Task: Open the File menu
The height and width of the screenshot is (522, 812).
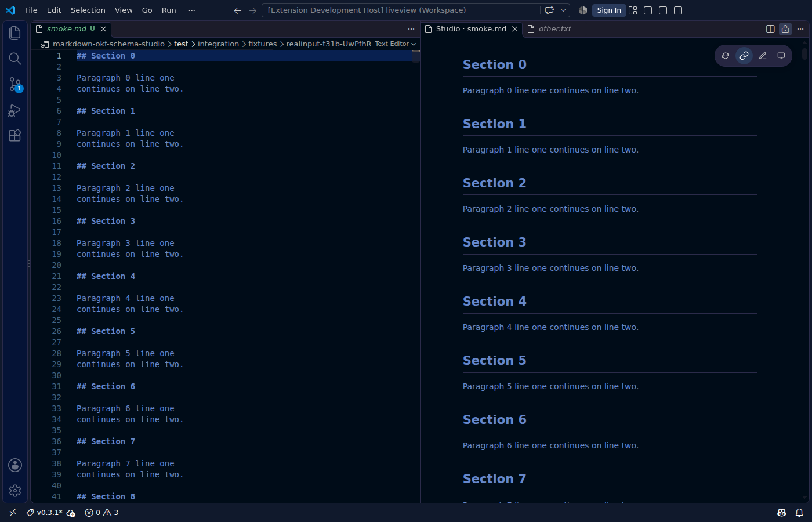Action: (31, 10)
